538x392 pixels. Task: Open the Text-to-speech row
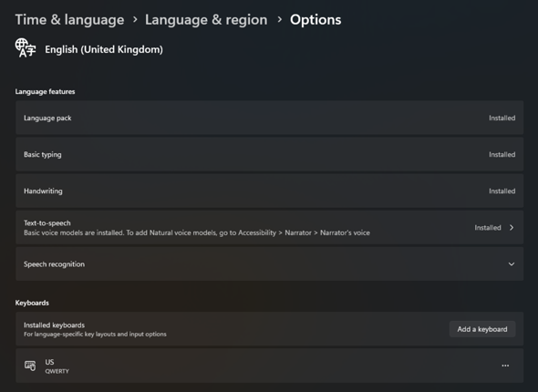(269, 227)
